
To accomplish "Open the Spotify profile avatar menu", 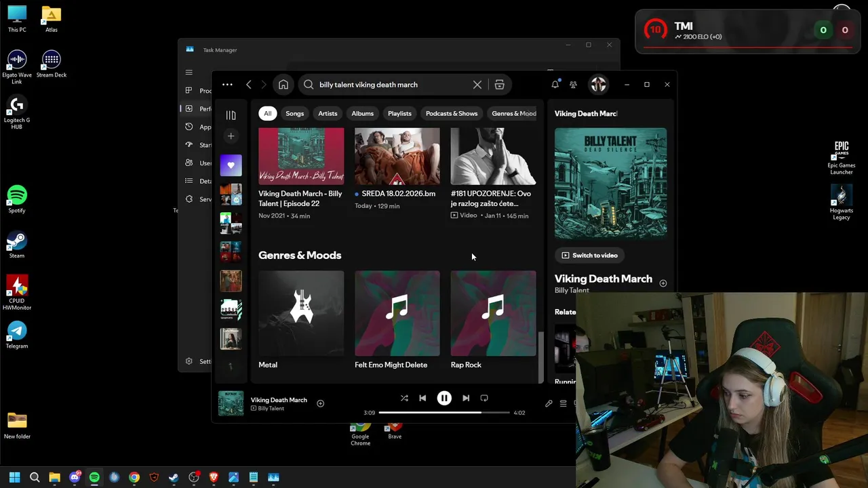I will (598, 85).
